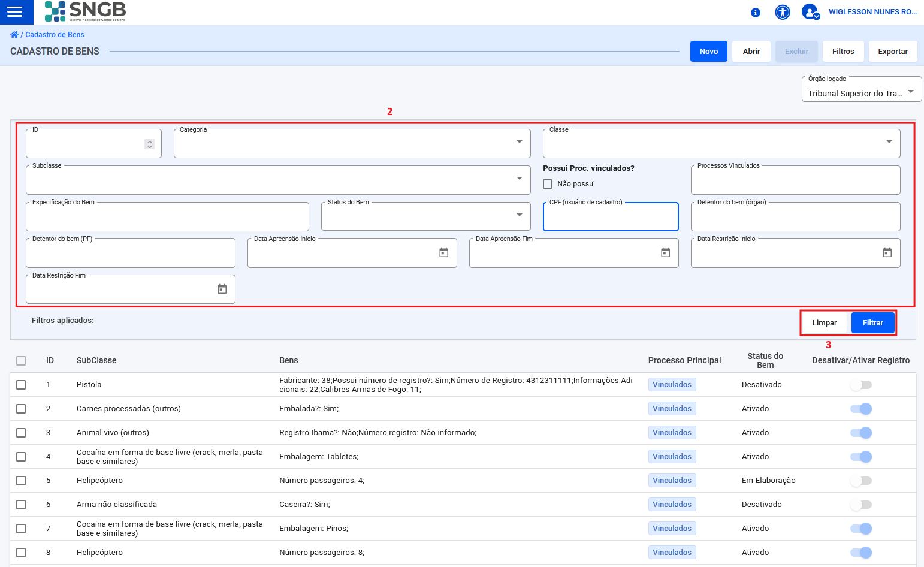The height and width of the screenshot is (567, 924).
Task: Open Vinculados for Carnes processadas row
Action: (672, 409)
